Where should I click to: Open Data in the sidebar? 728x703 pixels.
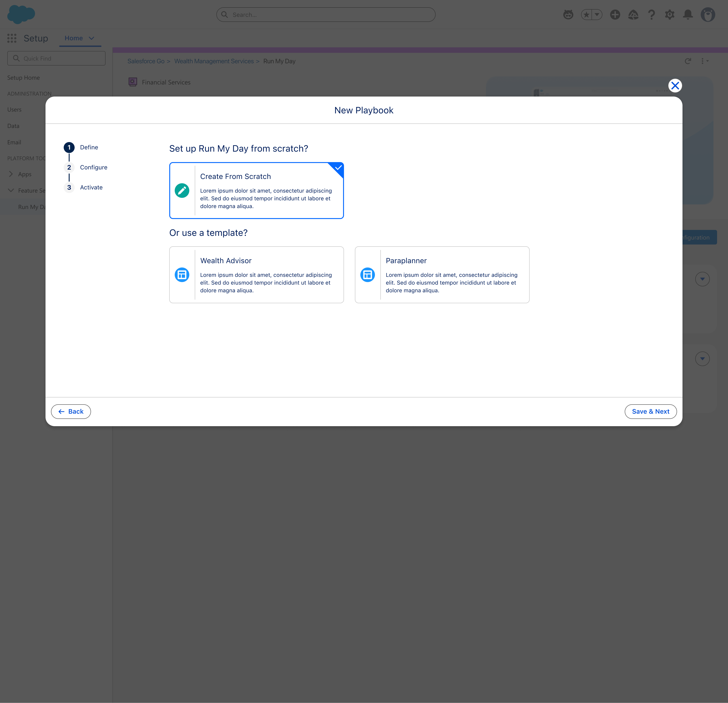tap(13, 126)
